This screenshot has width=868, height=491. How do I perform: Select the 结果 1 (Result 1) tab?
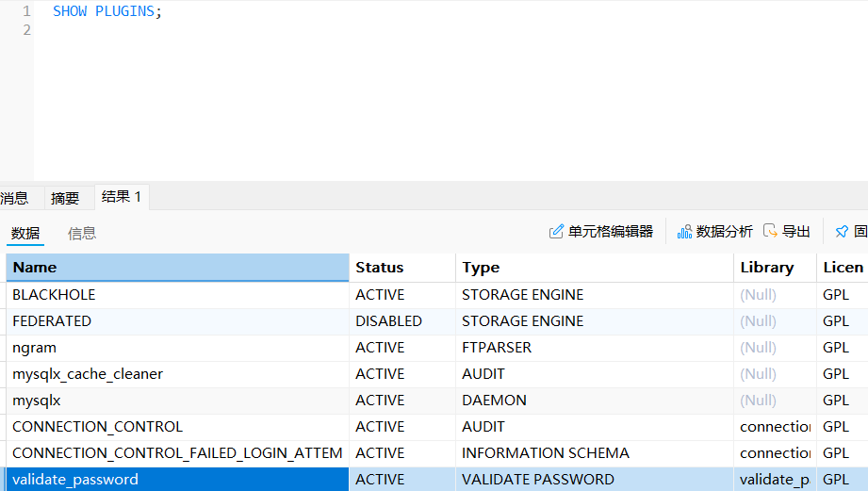pyautogui.click(x=122, y=197)
